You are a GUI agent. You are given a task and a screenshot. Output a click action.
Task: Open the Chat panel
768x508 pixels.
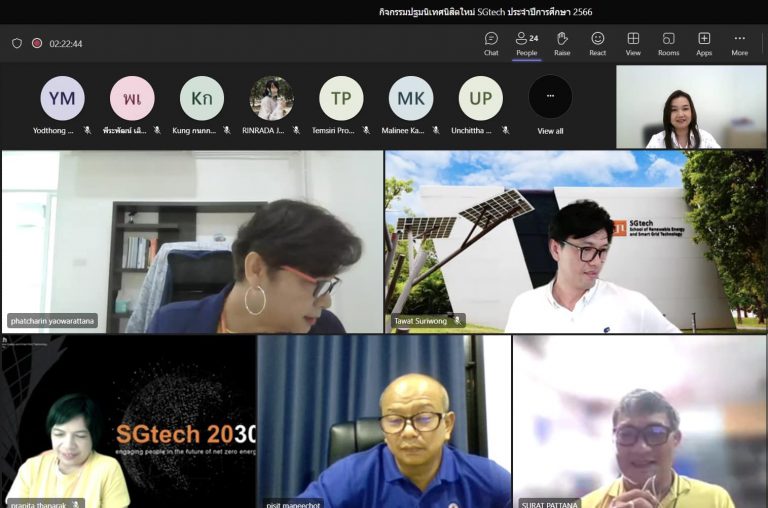click(491, 44)
